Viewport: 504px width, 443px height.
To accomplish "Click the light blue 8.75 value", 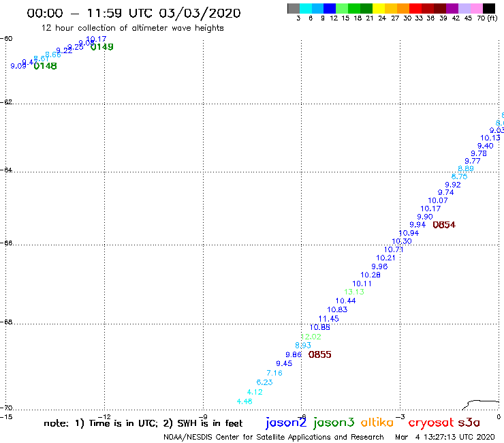I will tap(459, 177).
